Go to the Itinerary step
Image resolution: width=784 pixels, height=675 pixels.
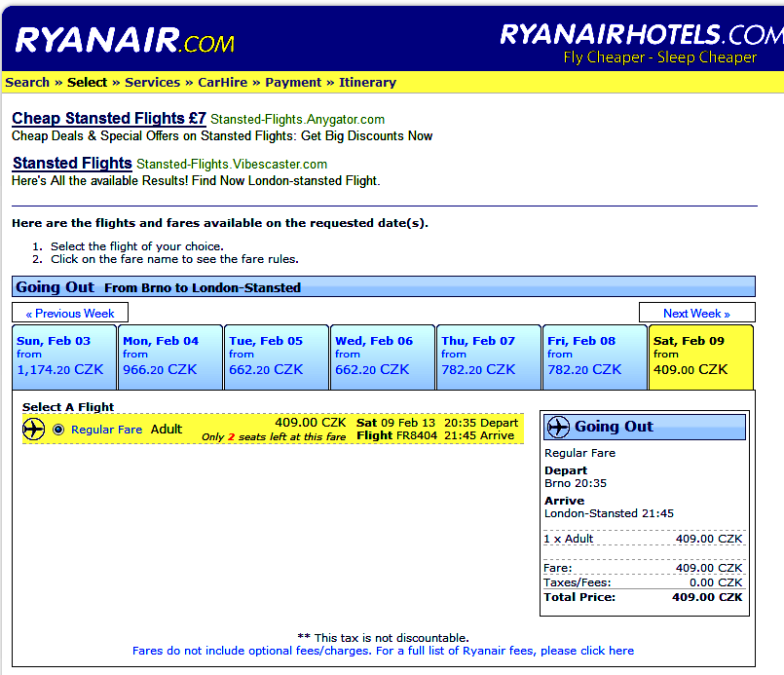367,82
